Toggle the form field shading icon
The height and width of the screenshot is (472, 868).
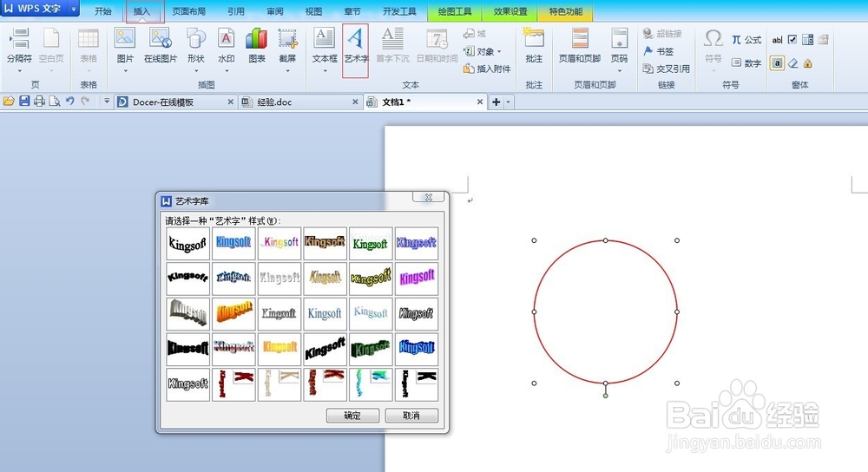point(777,63)
